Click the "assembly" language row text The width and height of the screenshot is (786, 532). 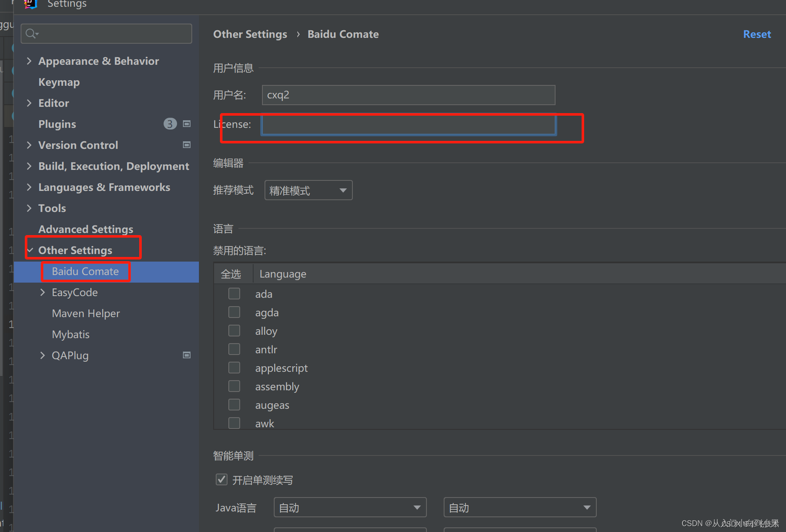click(277, 386)
